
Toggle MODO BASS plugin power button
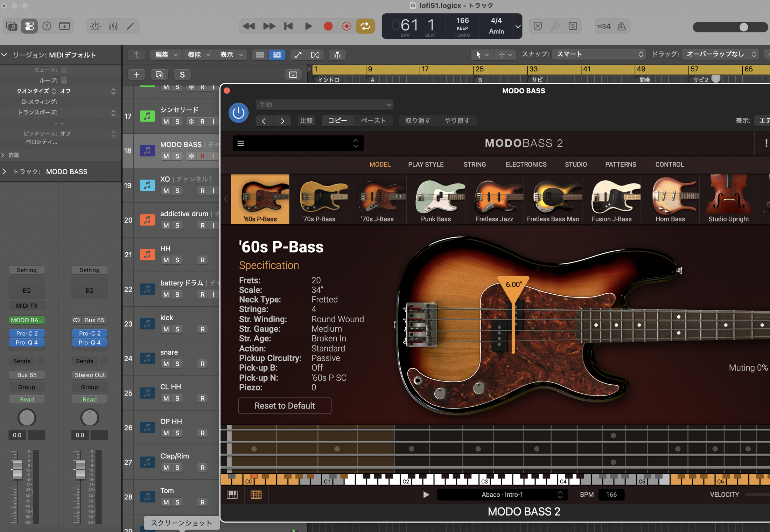tap(239, 113)
